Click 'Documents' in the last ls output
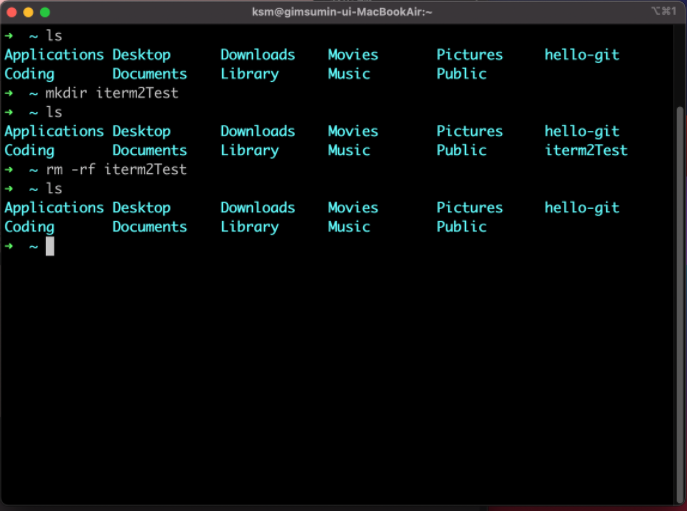Image resolution: width=687 pixels, height=511 pixels. pyautogui.click(x=149, y=227)
